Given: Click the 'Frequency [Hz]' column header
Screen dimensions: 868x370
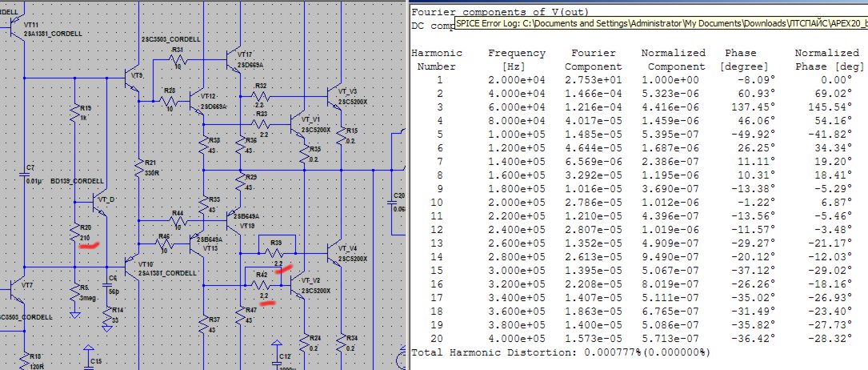Looking at the screenshot, I should 517,60.
